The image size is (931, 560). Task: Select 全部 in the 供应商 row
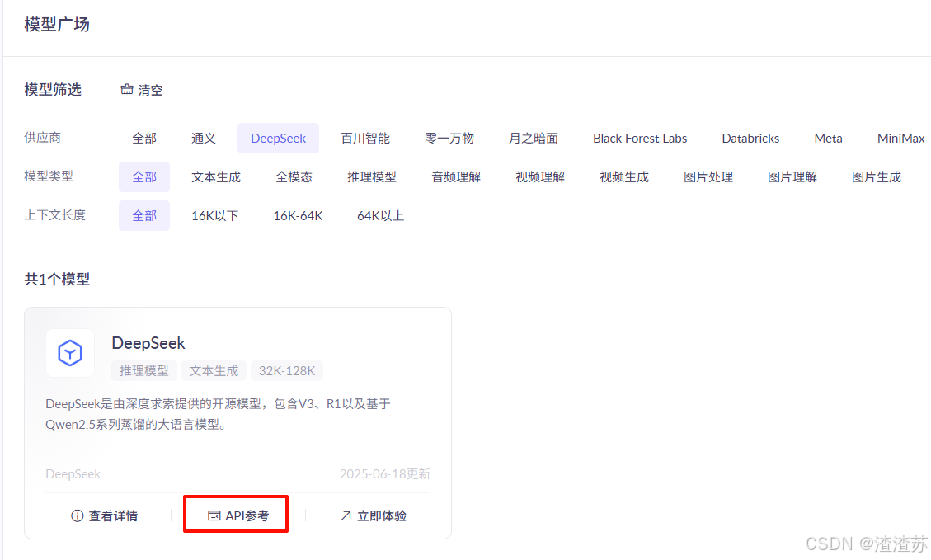click(144, 139)
